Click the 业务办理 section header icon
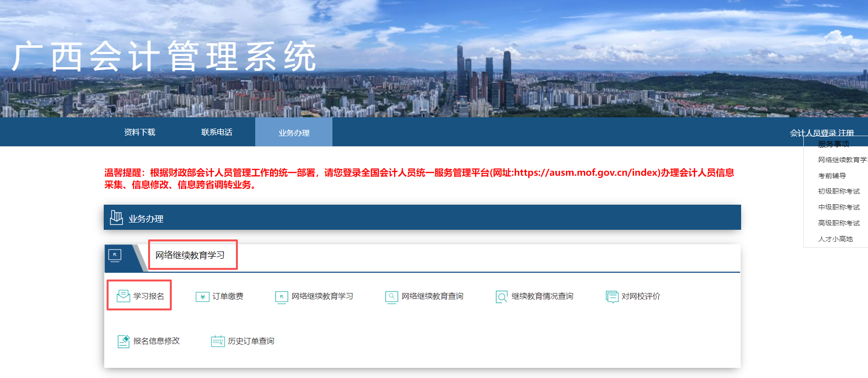 pos(116,218)
